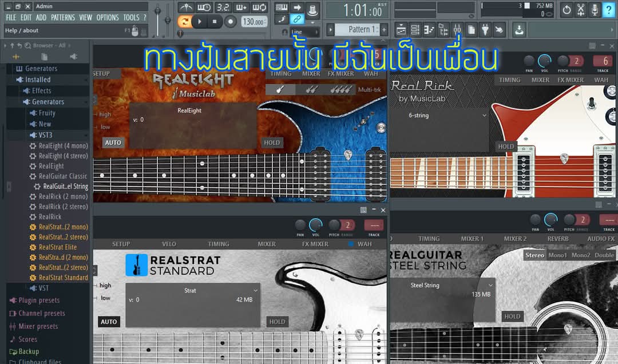Image resolution: width=618 pixels, height=364 pixels.
Task: Toggle HOLD in the RealStrat Standard window
Action: pyautogui.click(x=277, y=322)
